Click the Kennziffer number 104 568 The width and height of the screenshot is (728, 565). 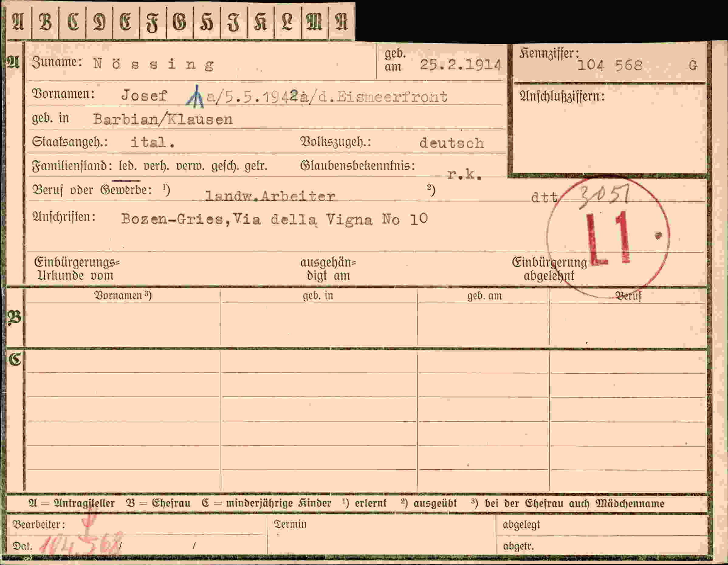coord(610,65)
